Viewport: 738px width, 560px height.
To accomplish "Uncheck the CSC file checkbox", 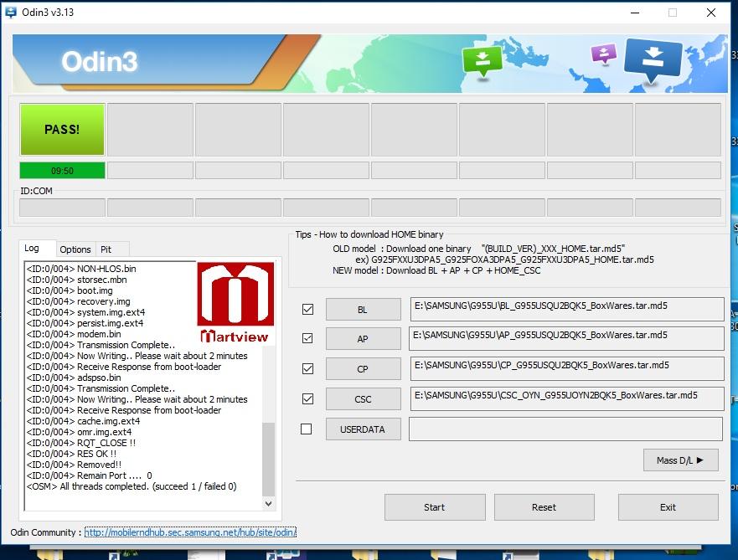I will pos(307,398).
